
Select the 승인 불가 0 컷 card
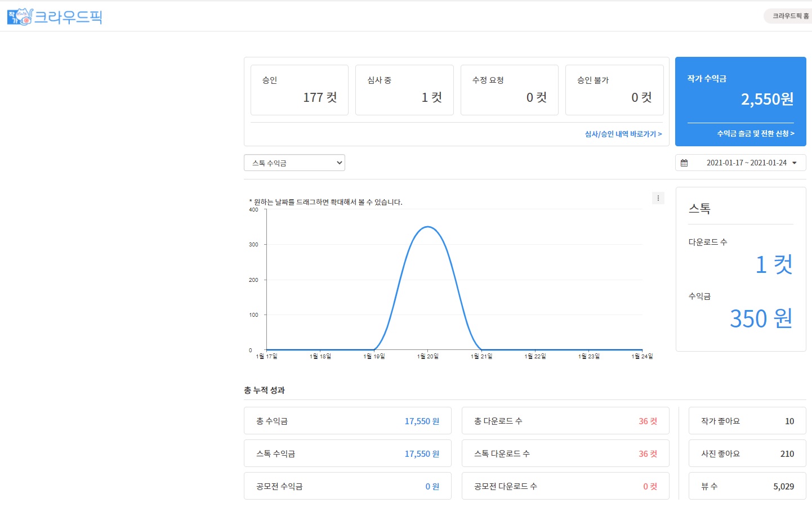click(614, 90)
